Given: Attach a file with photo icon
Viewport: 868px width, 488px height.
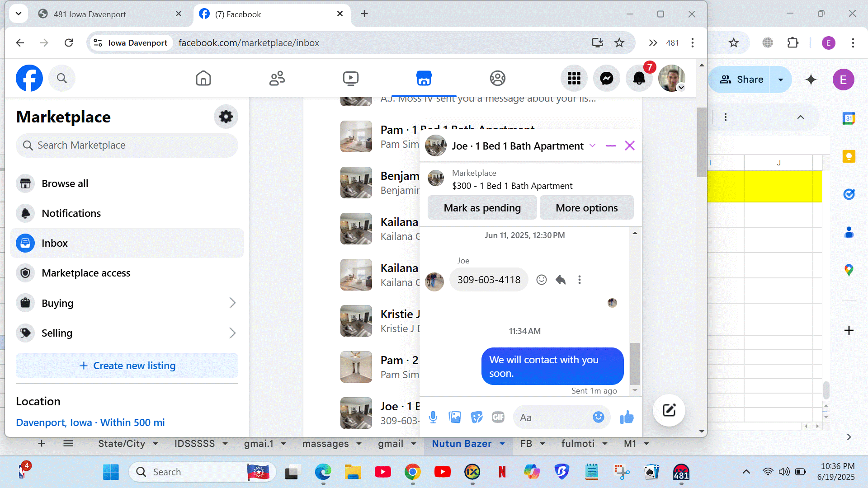Looking at the screenshot, I should point(455,417).
